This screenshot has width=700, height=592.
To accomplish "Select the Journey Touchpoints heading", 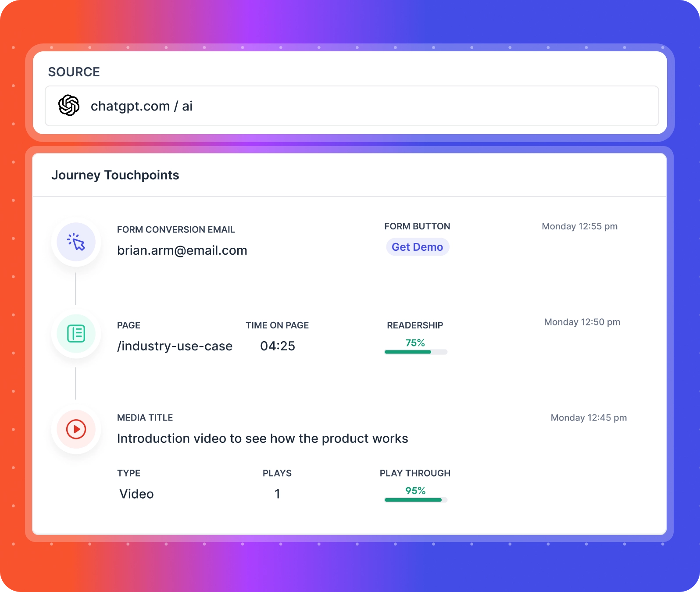I will (115, 175).
